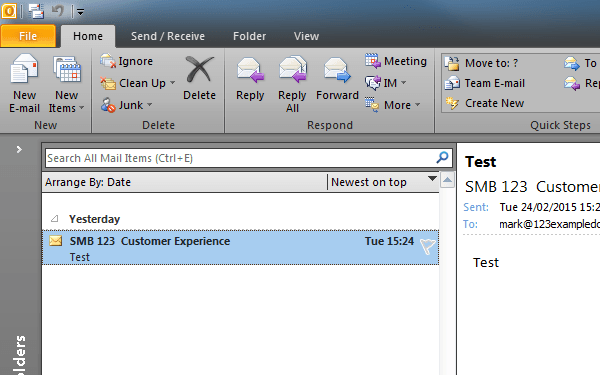Select the Move to: ? quick step

pyautogui.click(x=481, y=63)
